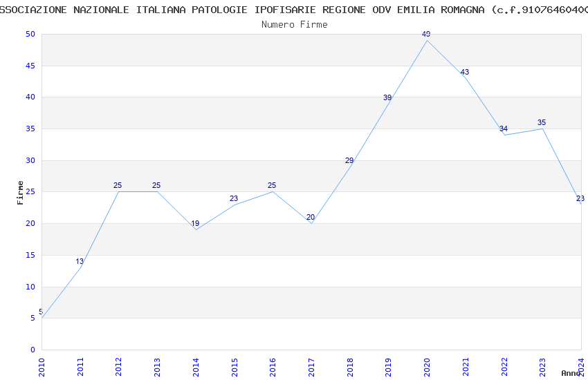Click the data value 43 for year 2021
The image size is (588, 380).
tap(465, 72)
